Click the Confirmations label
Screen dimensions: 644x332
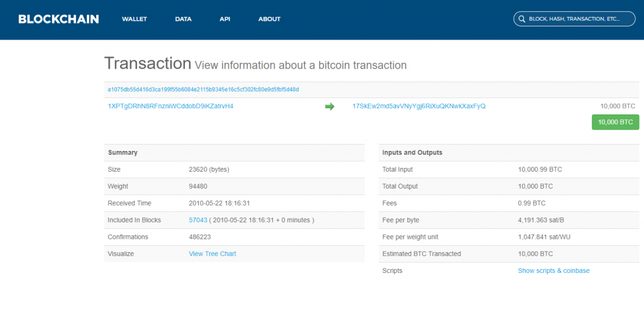click(128, 236)
